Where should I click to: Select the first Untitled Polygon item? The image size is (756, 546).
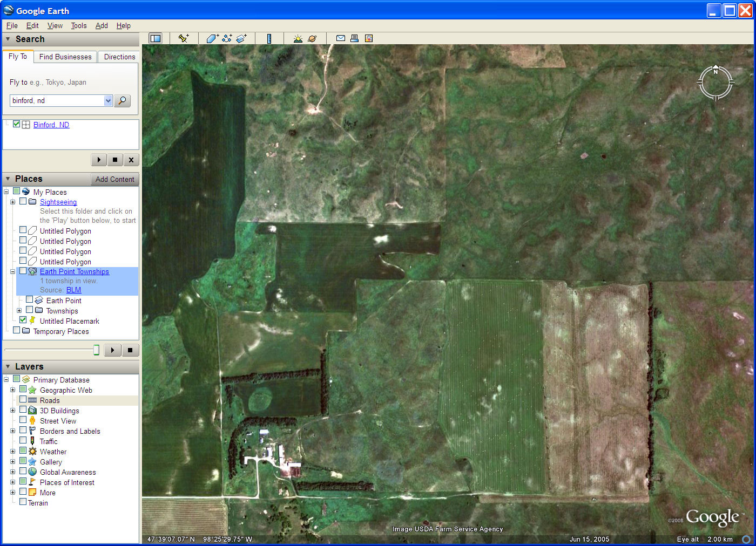[65, 231]
